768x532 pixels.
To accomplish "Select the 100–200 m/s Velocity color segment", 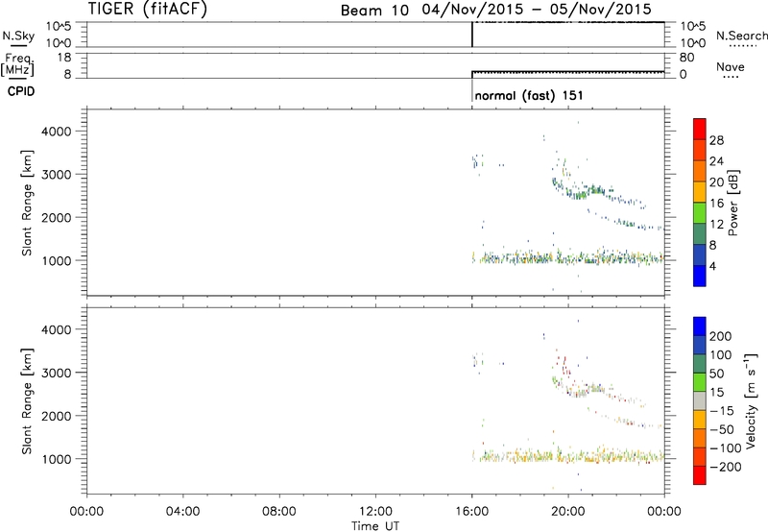I will click(700, 346).
